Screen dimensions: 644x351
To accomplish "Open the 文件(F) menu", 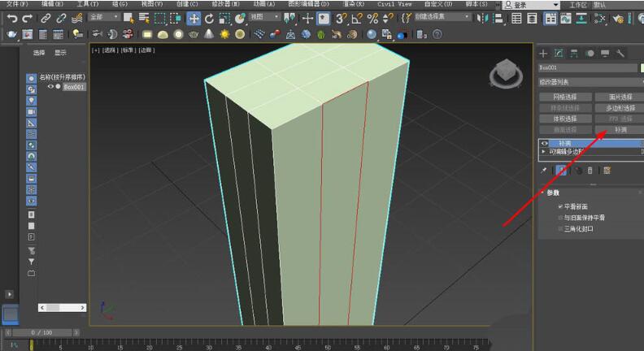I will tap(17, 4).
